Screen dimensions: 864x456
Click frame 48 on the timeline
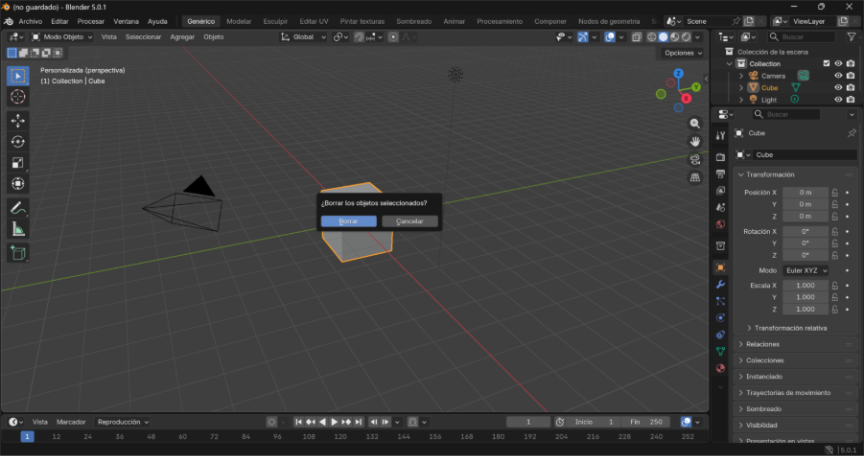pyautogui.click(x=152, y=437)
